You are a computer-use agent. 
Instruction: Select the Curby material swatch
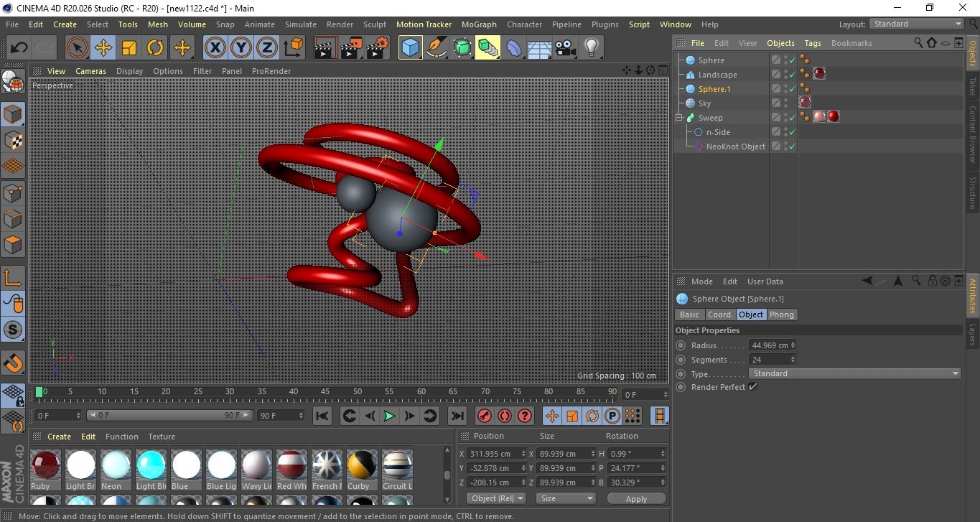(x=362, y=469)
